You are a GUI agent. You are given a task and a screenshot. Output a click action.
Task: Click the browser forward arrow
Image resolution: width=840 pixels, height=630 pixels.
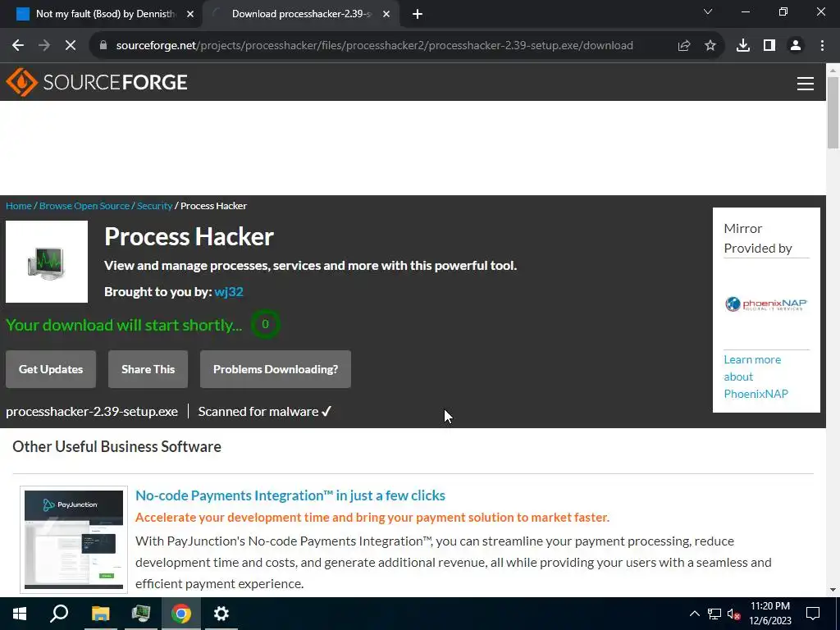pyautogui.click(x=44, y=46)
